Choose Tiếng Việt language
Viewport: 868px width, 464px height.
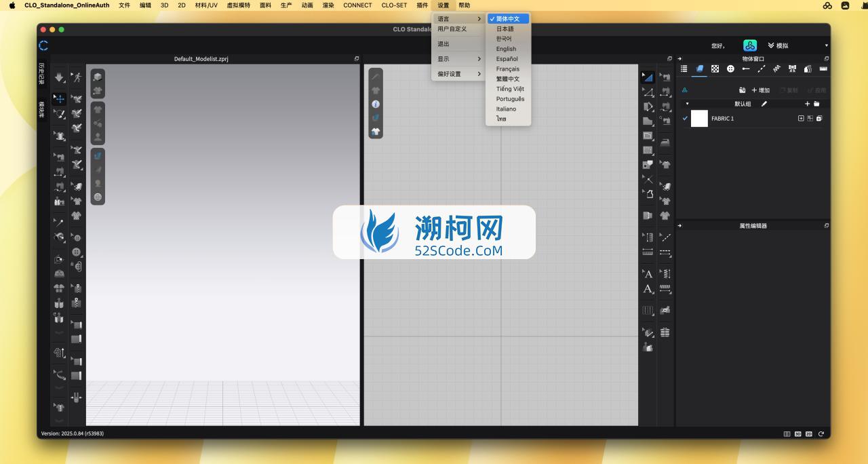[510, 89]
